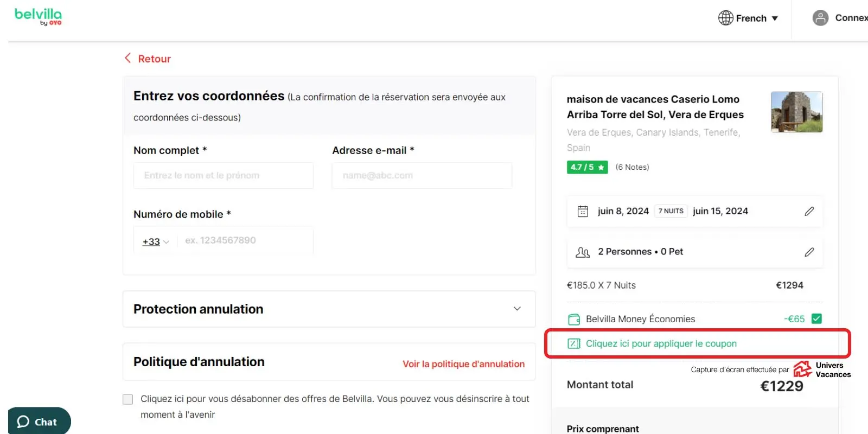
Task: Click the coupon apply link
Action: [x=661, y=343]
